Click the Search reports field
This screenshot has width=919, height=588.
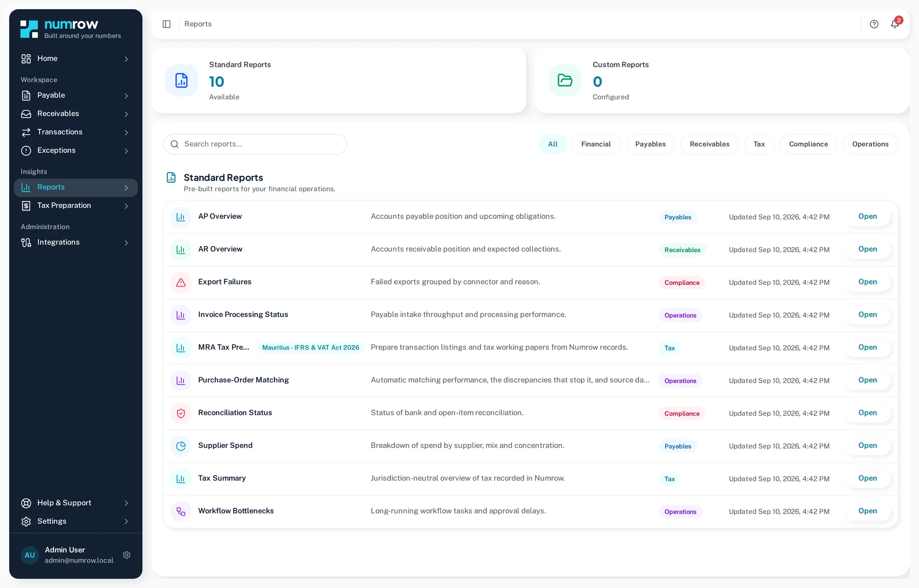click(x=255, y=144)
